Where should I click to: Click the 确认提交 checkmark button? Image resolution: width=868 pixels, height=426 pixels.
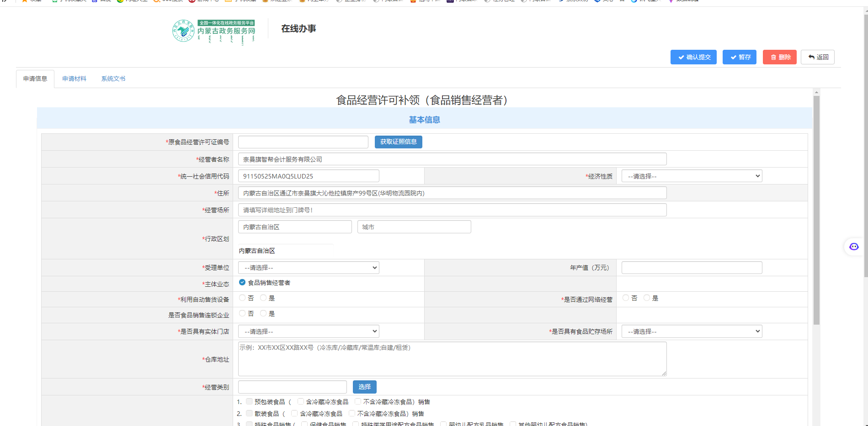pos(693,57)
